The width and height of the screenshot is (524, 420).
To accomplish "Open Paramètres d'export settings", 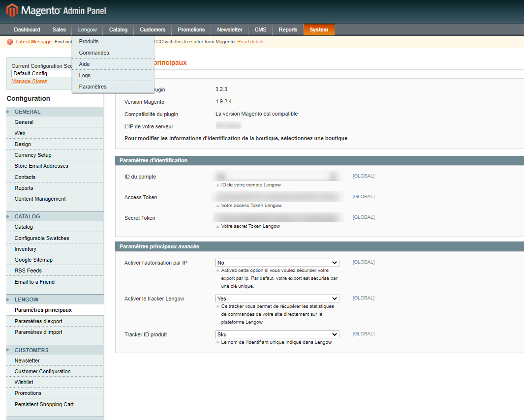I will 55,321.
